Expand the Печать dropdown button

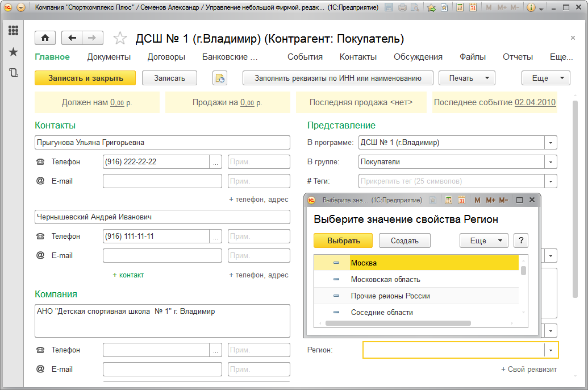487,78
